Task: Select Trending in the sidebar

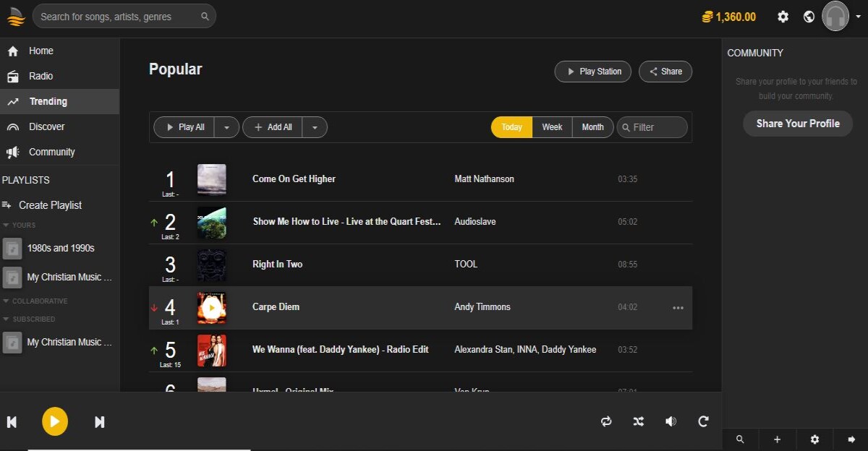Action: coord(59,101)
